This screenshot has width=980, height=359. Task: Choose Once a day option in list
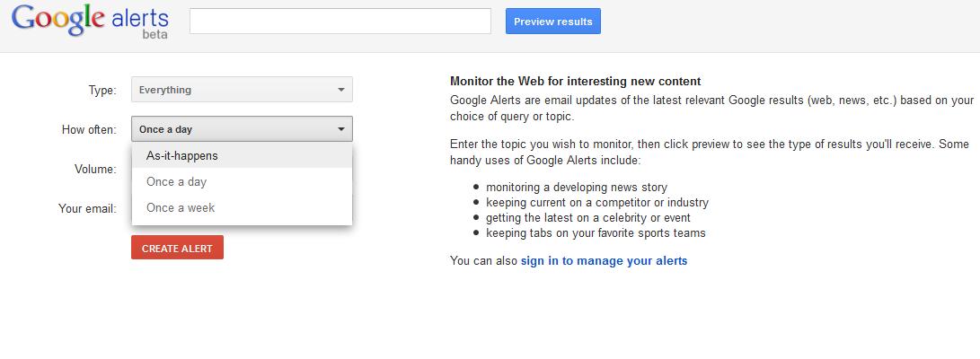pos(176,181)
